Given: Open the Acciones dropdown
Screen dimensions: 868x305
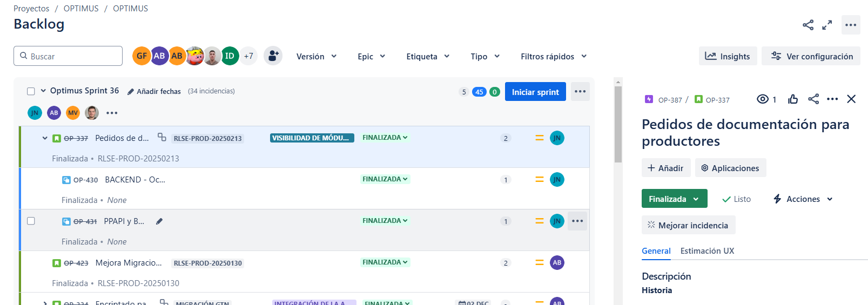Looking at the screenshot, I should coord(803,199).
